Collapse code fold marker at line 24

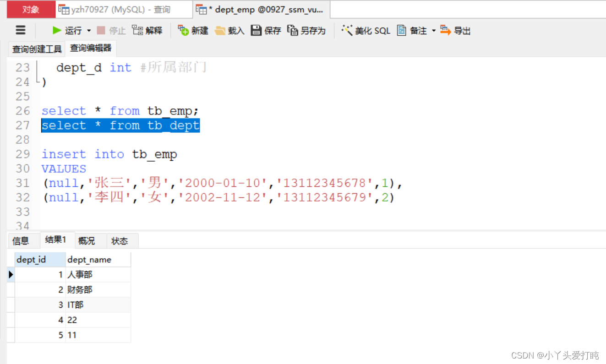point(37,81)
